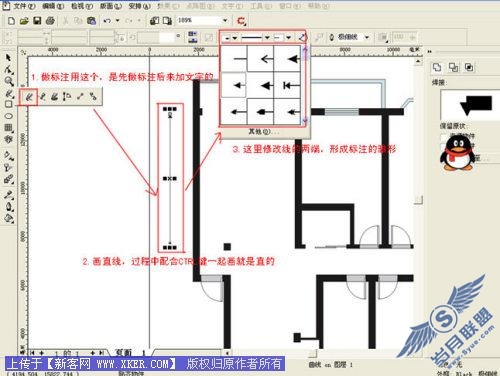
Task: Choose last node-connector tool in flyout
Action: coord(93,97)
